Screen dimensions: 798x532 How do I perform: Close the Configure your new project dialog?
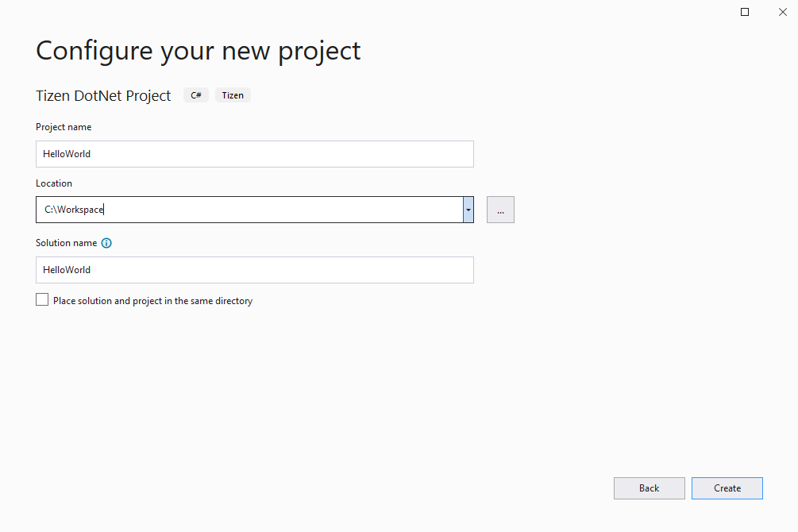click(x=782, y=12)
